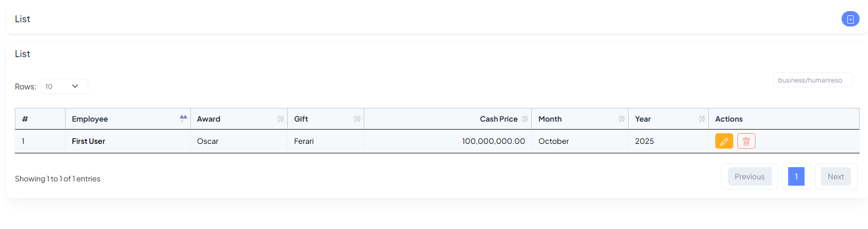Screen dimensions: 868x229
Task: Sort by Cash Price using its arrows
Action: pyautogui.click(x=524, y=119)
